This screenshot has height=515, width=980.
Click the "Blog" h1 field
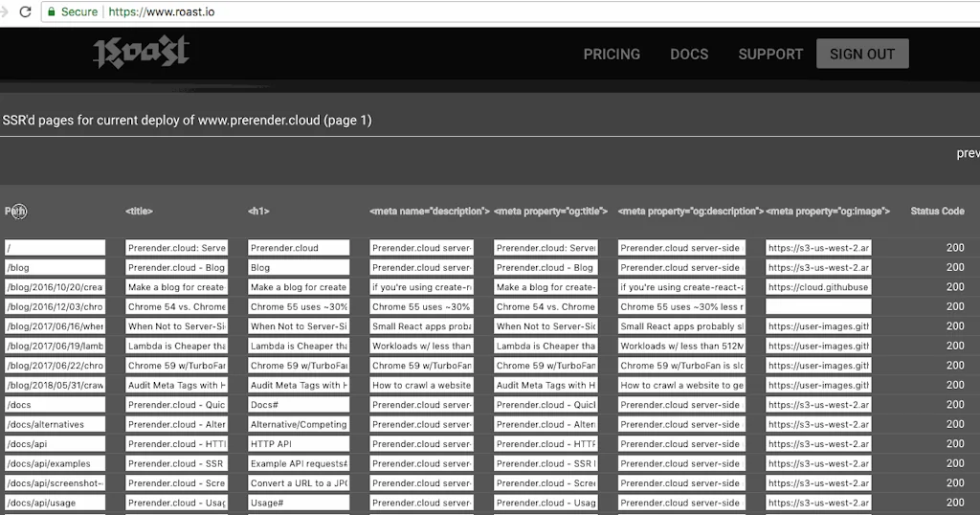tap(299, 267)
